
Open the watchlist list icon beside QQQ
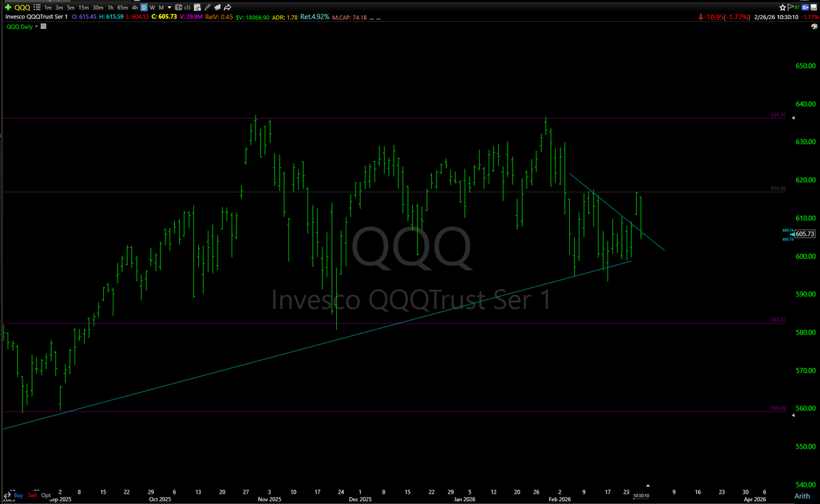click(37, 8)
